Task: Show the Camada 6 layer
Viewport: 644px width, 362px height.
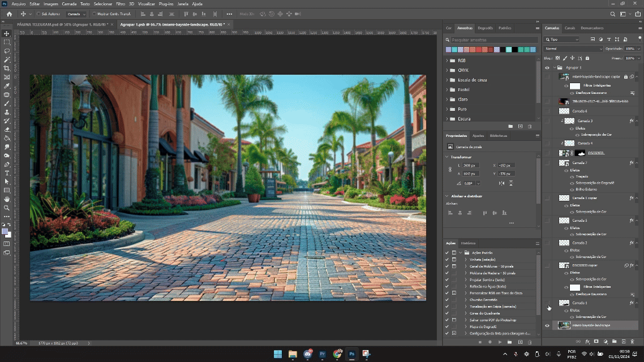Action: (547, 111)
